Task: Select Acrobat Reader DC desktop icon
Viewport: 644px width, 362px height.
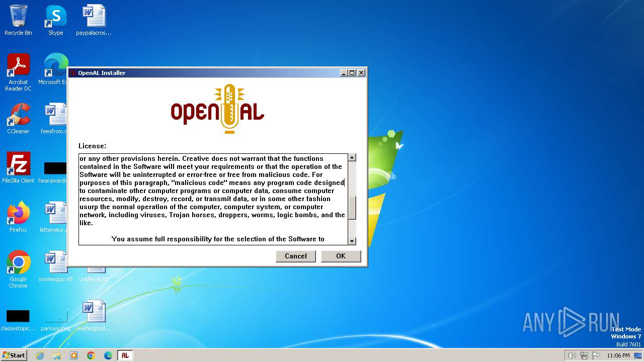Action: coord(18,73)
